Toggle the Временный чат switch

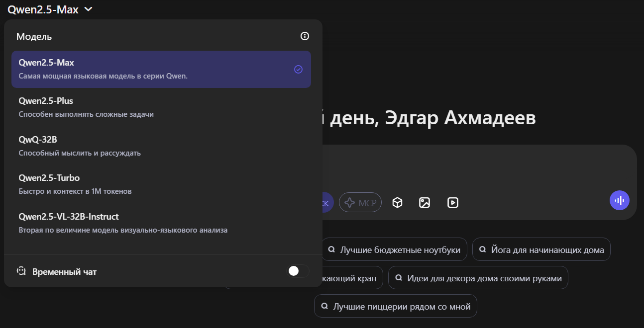(298, 271)
